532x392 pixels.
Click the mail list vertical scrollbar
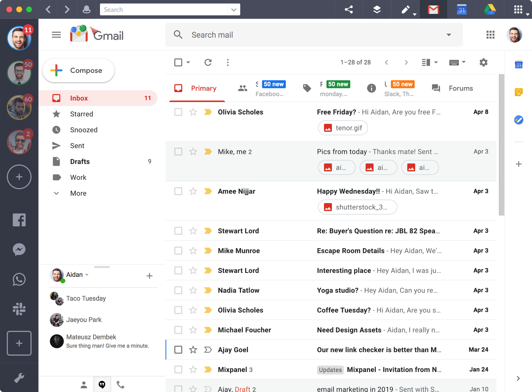[x=501, y=145]
